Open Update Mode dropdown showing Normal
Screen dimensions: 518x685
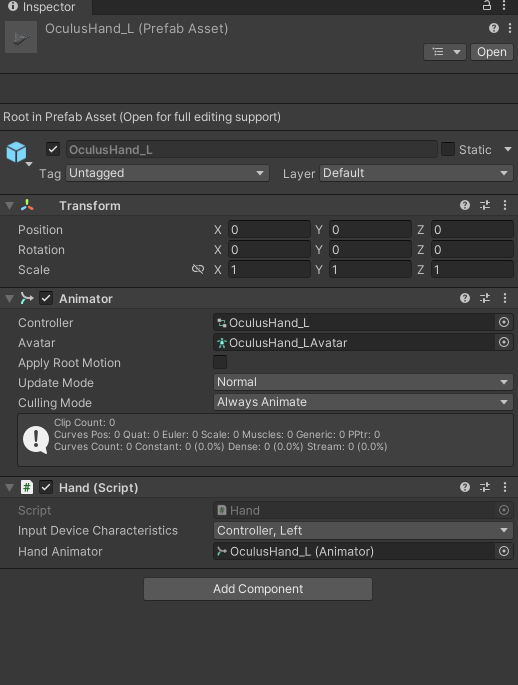pyautogui.click(x=363, y=382)
